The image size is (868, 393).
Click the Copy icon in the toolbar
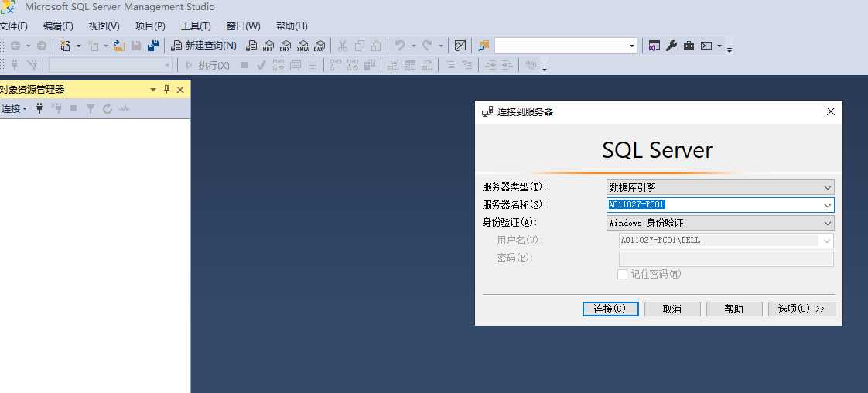(359, 46)
